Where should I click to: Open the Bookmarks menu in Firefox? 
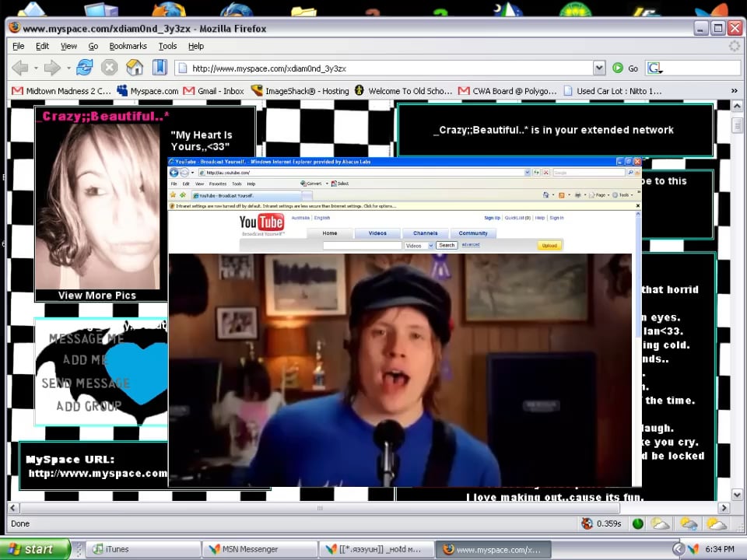[128, 46]
